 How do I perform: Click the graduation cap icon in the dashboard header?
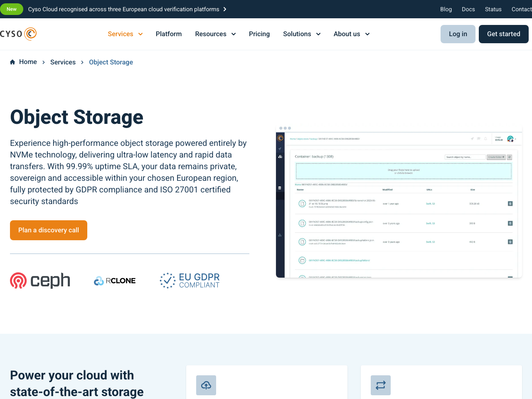[x=479, y=138]
